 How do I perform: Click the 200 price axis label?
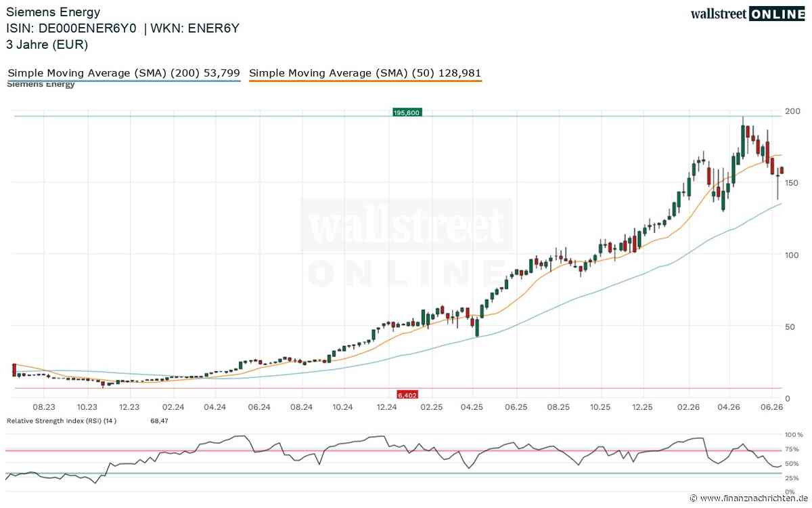[794, 111]
